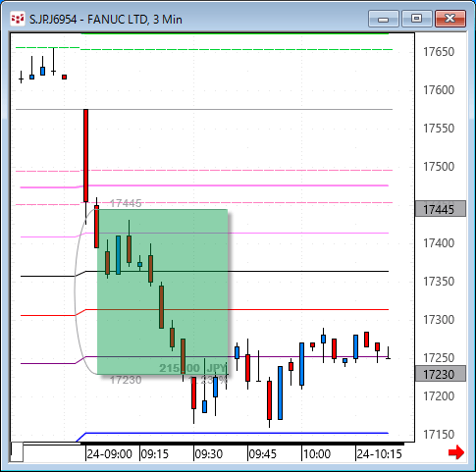Click the 09:30 time label

[209, 454]
